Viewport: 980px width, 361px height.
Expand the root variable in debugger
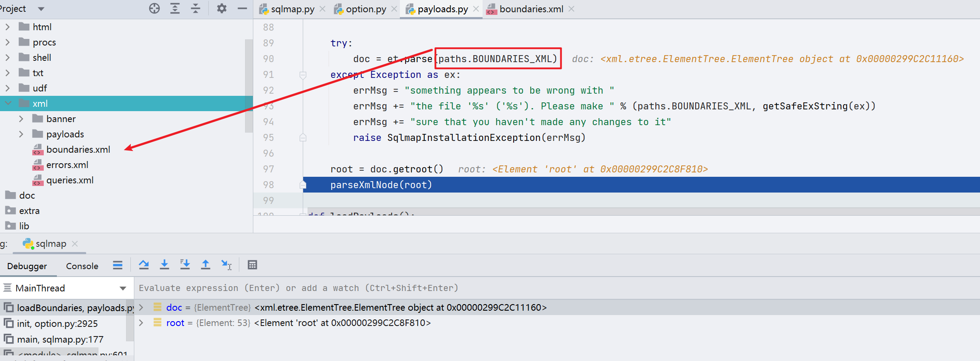pyautogui.click(x=141, y=323)
